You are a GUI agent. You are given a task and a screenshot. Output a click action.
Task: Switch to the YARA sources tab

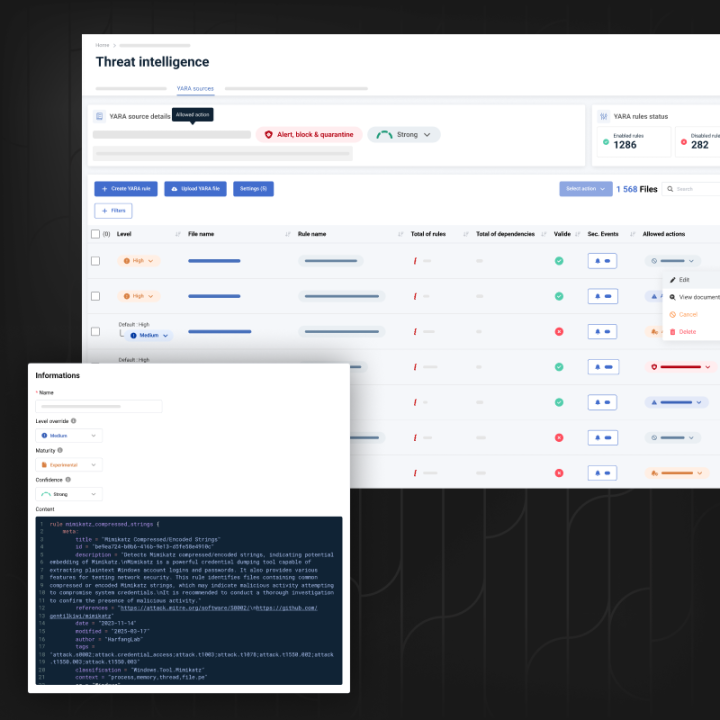[195, 89]
